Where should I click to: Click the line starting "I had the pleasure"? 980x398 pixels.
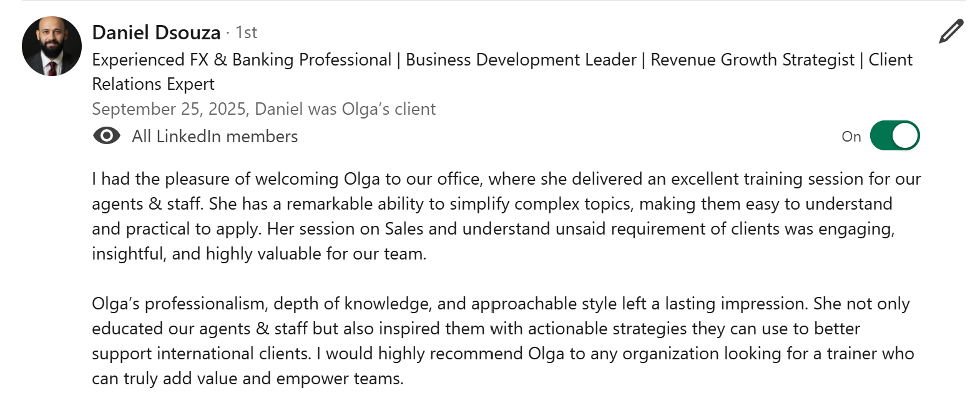[506, 179]
